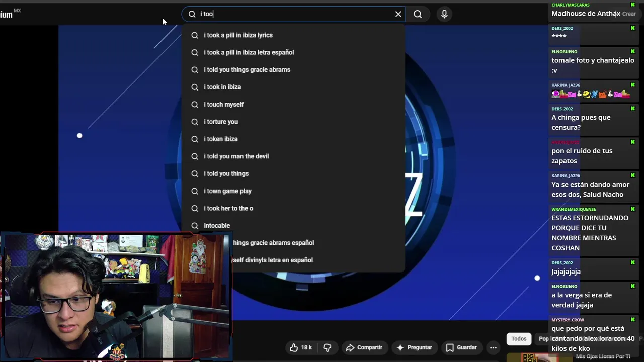Open more actions three-dot menu
The height and width of the screenshot is (362, 644).
493,347
